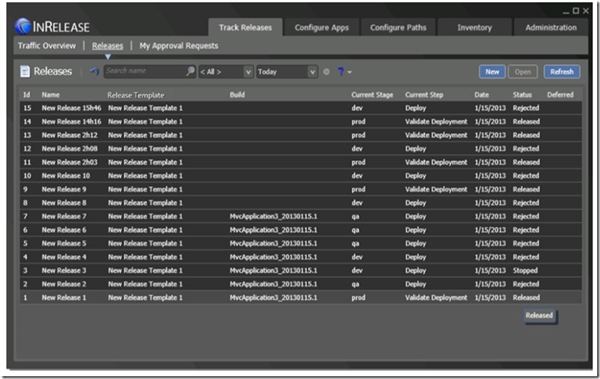Image resolution: width=600 pixels, height=379 pixels.
Task: Expand the help menu arrow
Action: click(349, 72)
